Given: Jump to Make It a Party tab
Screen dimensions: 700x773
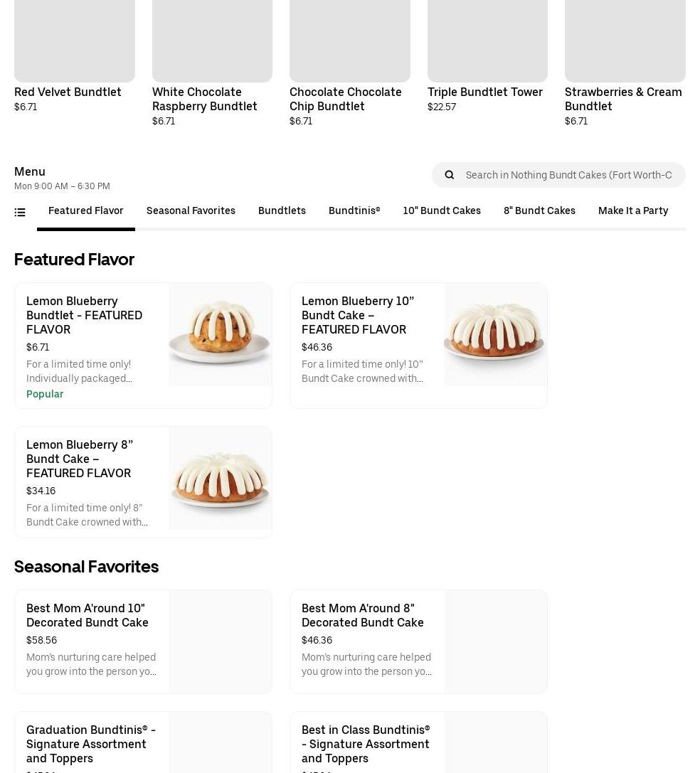Looking at the screenshot, I should (633, 210).
